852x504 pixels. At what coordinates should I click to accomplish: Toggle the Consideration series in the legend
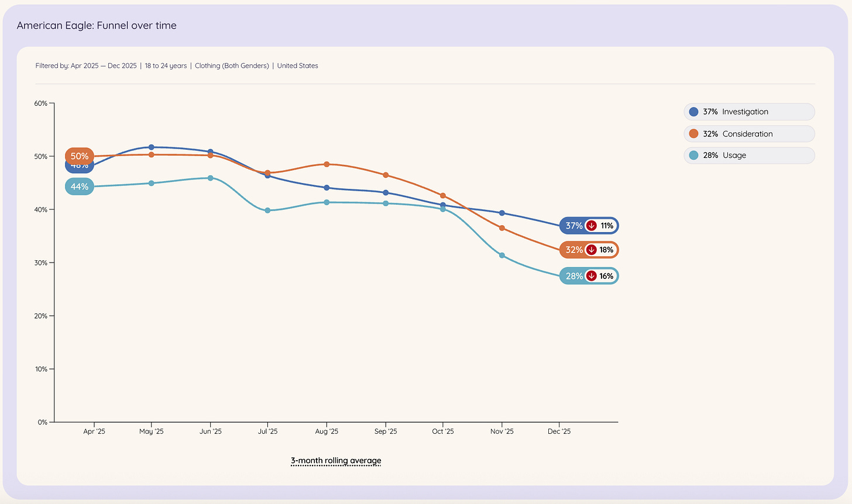(x=749, y=134)
